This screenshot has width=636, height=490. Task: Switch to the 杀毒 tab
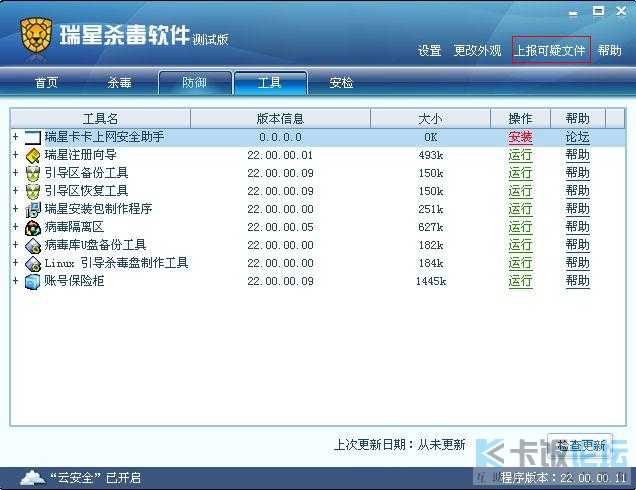click(119, 83)
